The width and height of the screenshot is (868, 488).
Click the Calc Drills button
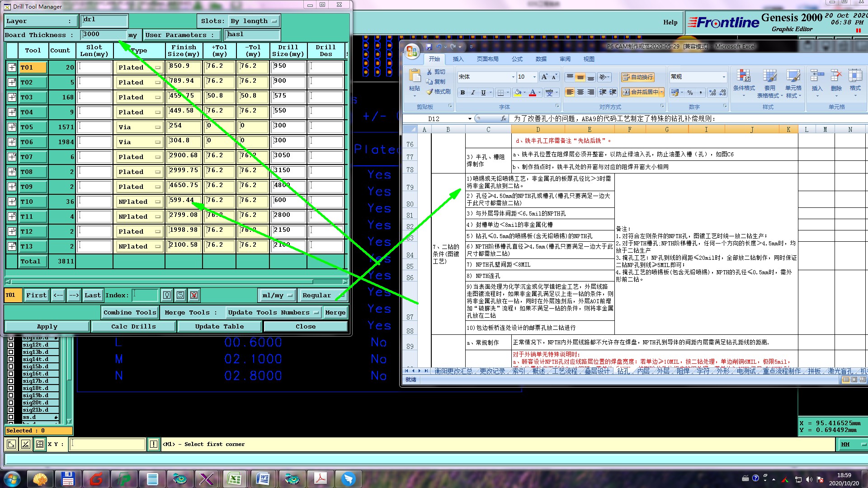click(x=133, y=326)
